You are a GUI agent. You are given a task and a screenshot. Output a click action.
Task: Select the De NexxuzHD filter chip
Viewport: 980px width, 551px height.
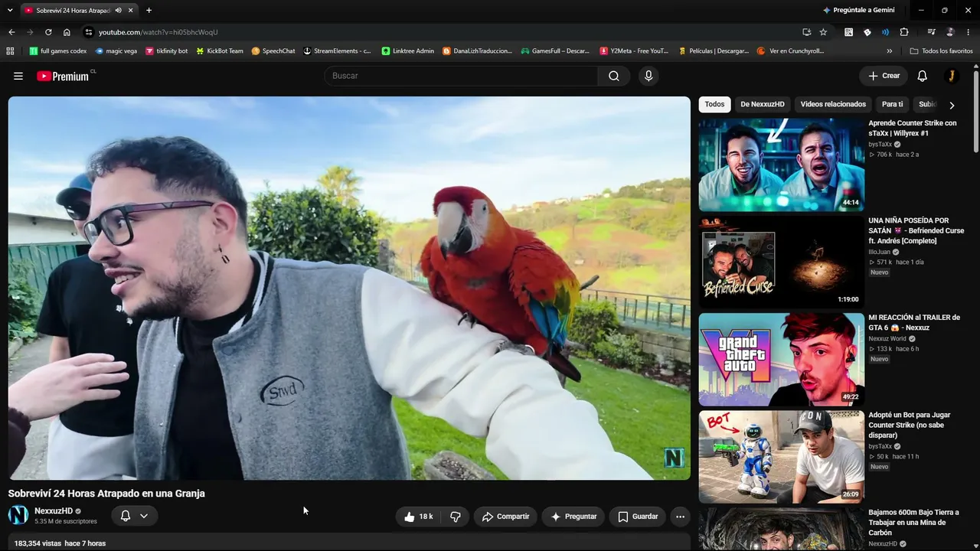tap(763, 105)
